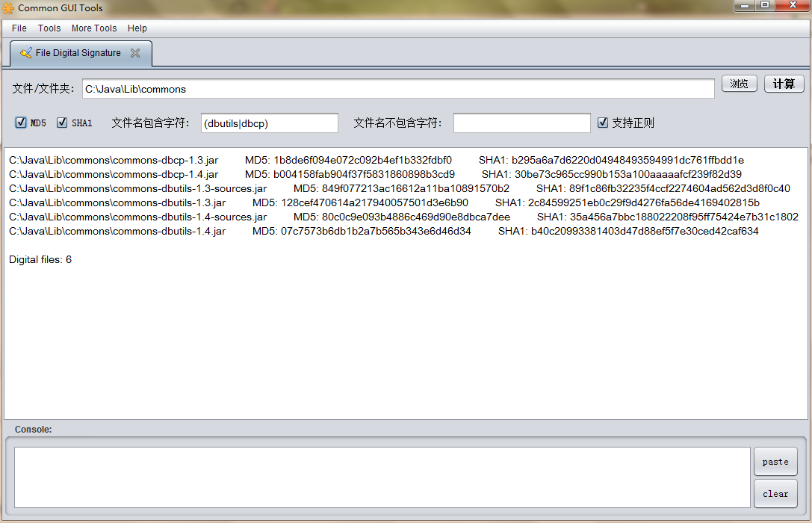Switch to the File Digital Signature tab
812x523 pixels.
point(78,52)
